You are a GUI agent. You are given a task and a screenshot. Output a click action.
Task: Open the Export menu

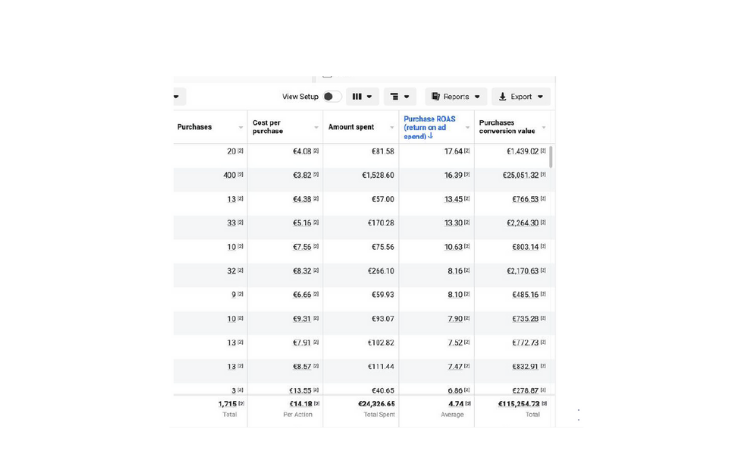coord(521,97)
